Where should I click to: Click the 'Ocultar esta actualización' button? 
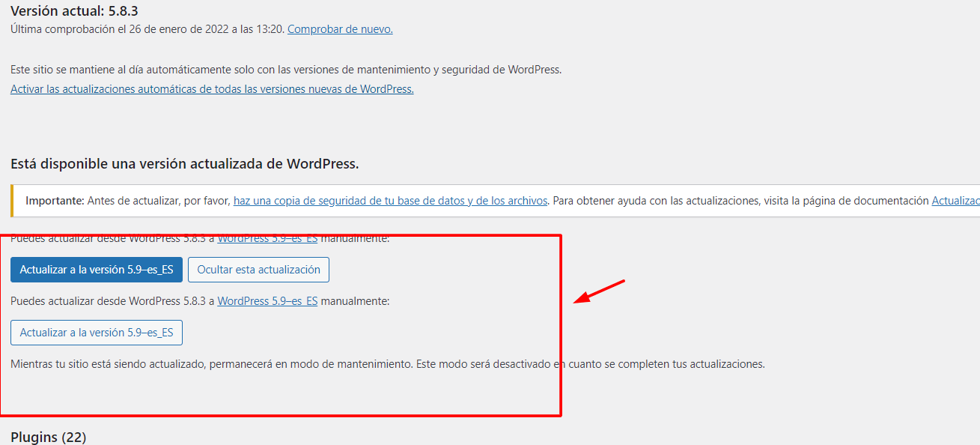click(258, 270)
